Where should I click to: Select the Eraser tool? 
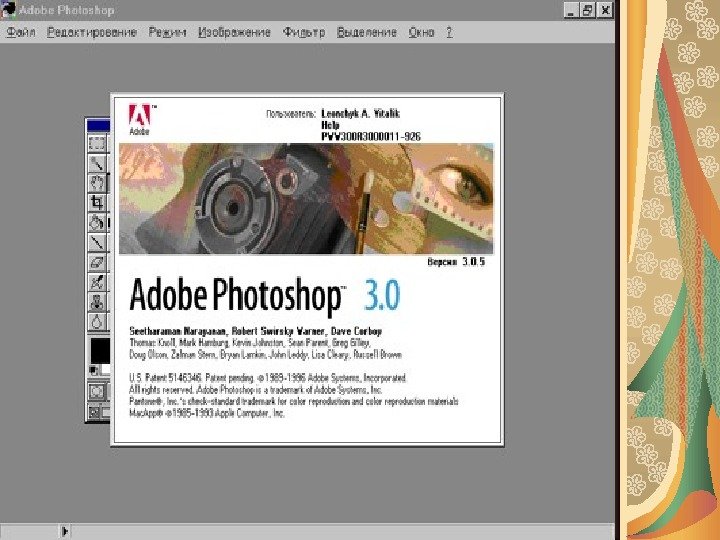(97, 262)
